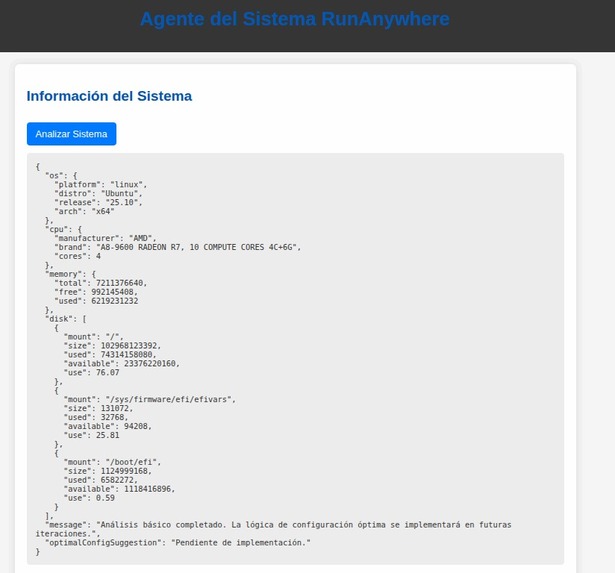This screenshot has width=615, height=573.
Task: Click the "os": { key line
Action: click(x=61, y=176)
